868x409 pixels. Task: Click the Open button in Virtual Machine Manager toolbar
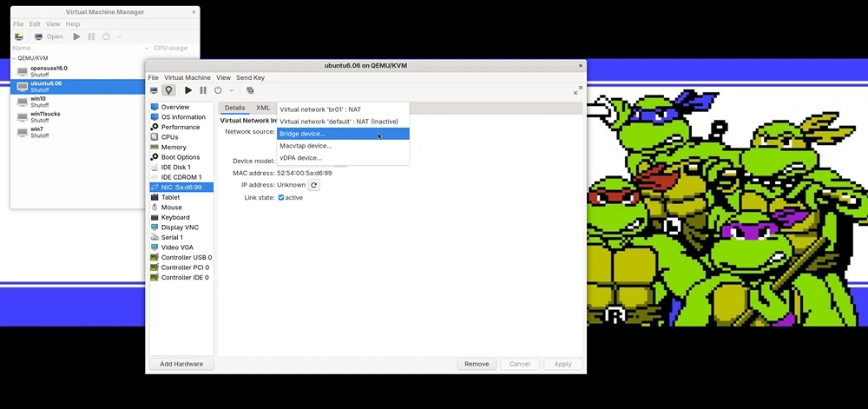point(49,36)
